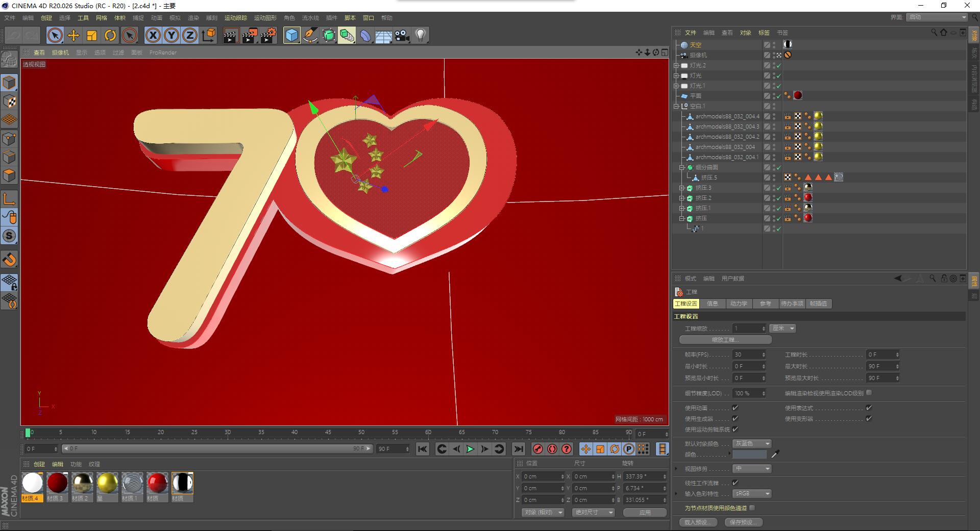The height and width of the screenshot is (531, 980).
Task: Toggle Y axis lock
Action: coord(171,35)
